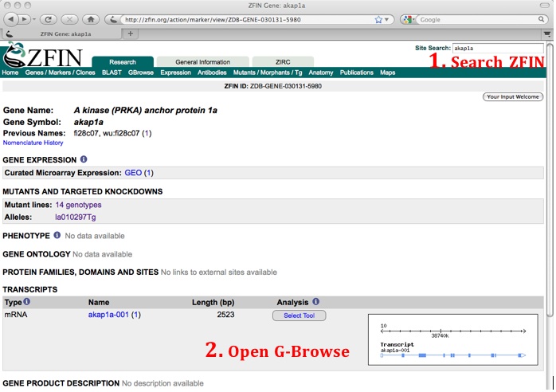556x392 pixels.
Task: Open the 14 genotypes link
Action: (78, 205)
